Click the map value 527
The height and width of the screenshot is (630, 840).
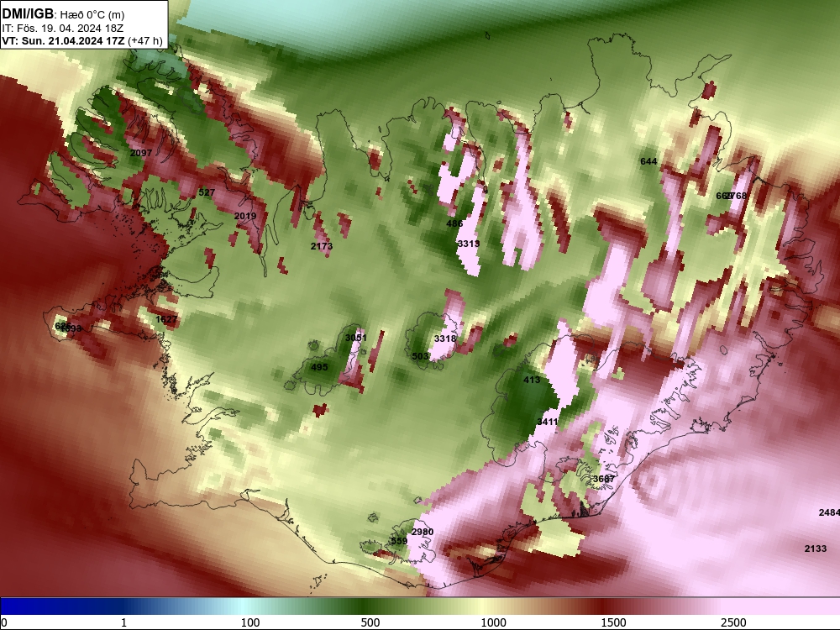[207, 192]
